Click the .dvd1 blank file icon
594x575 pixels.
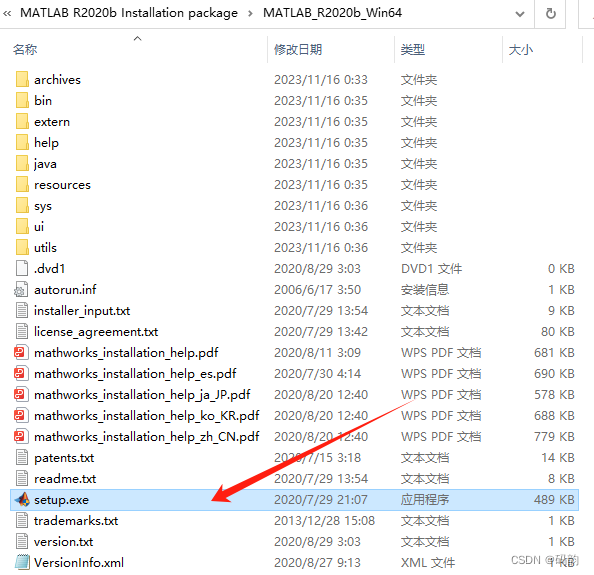point(22,269)
